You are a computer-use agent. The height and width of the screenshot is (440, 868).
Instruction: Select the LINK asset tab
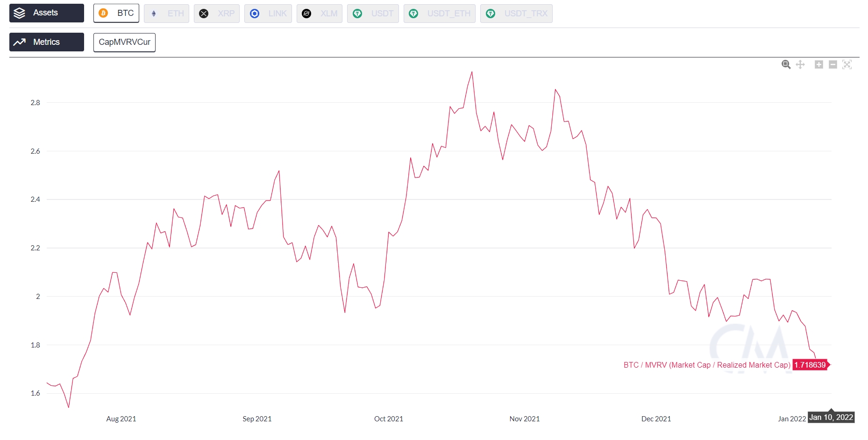pos(268,14)
